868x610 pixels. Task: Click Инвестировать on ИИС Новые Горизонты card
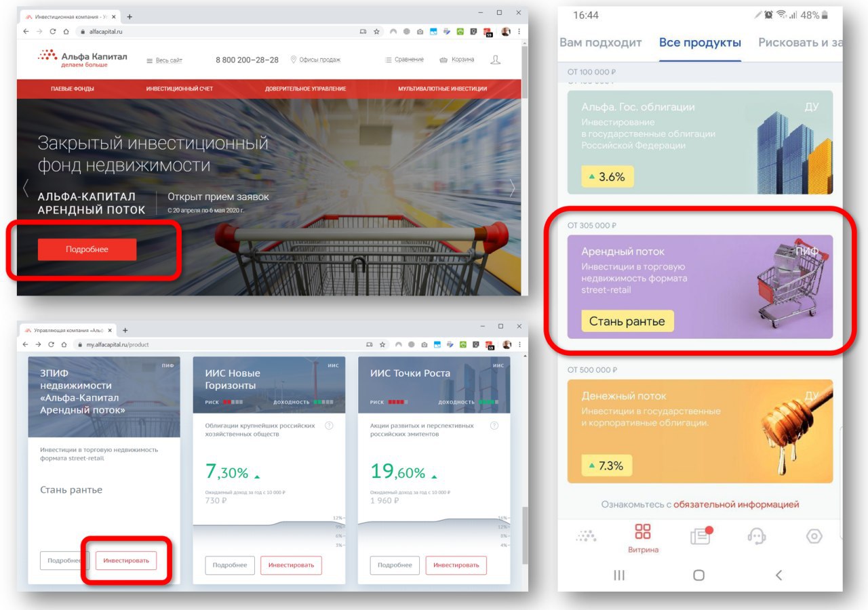click(x=291, y=565)
